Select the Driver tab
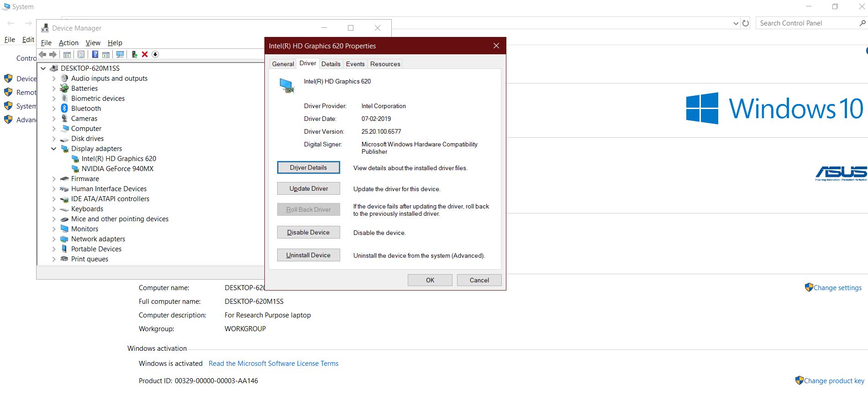This screenshot has width=868, height=411. tap(308, 63)
